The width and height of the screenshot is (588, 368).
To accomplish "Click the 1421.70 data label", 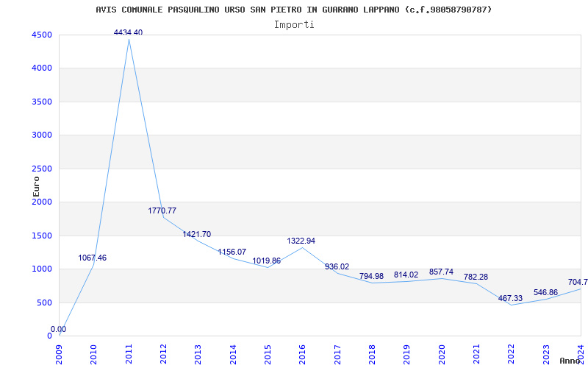I will (x=197, y=234).
